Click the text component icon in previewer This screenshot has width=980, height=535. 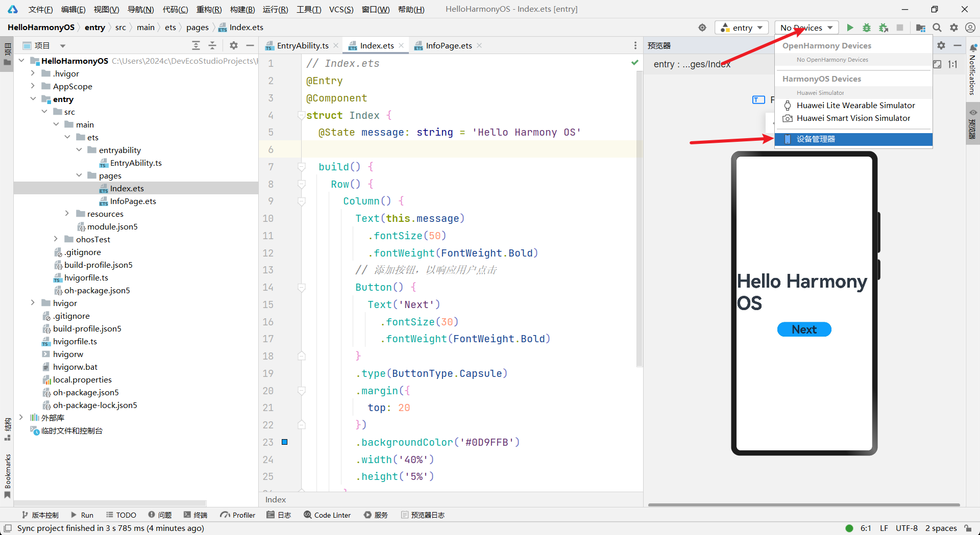pyautogui.click(x=758, y=99)
